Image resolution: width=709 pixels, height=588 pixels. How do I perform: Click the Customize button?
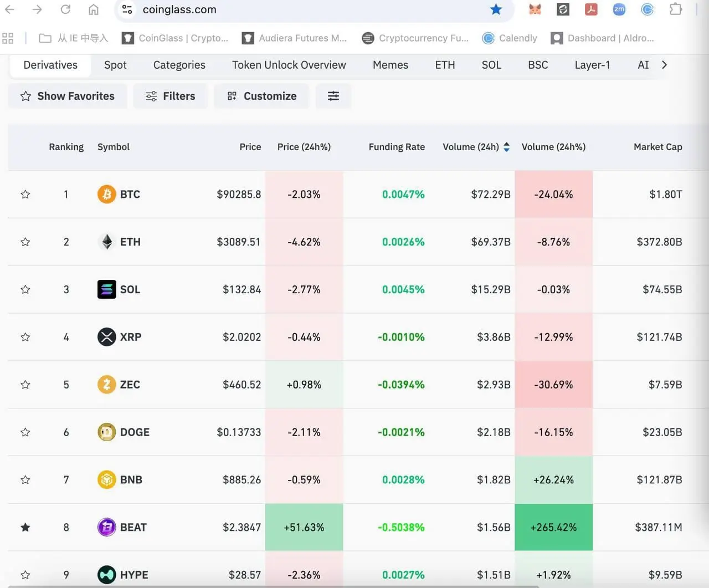[x=261, y=96]
